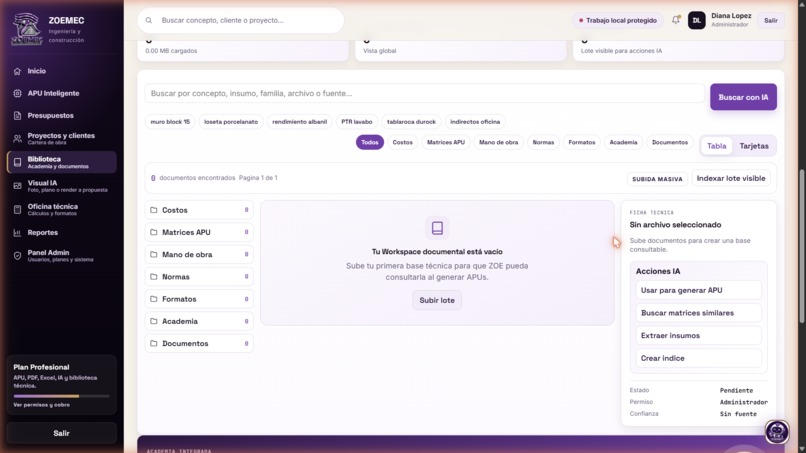Click the Panel Admin shield icon

point(17,256)
